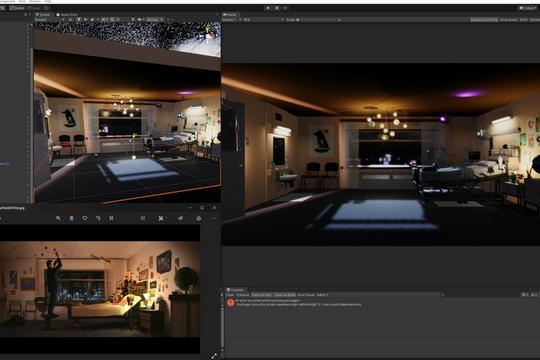Toggle Clear on Play in Console
540x360 pixels.
(262, 295)
